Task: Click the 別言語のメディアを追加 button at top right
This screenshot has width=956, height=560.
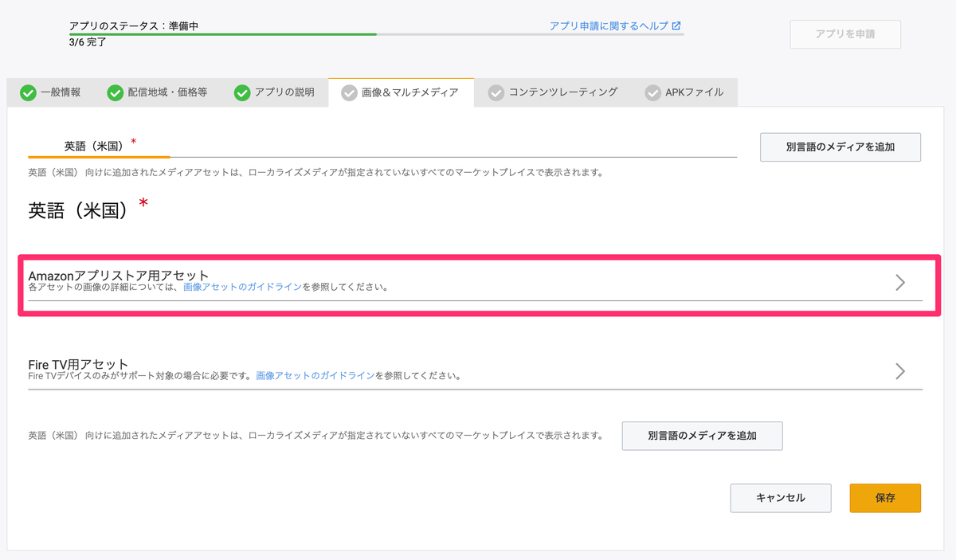Action: point(840,147)
